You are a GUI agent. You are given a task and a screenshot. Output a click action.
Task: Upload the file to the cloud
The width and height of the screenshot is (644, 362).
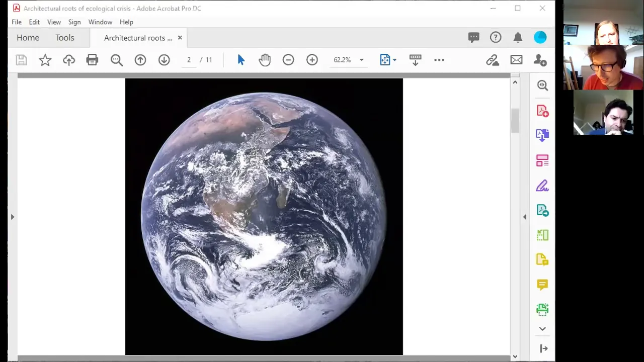(x=69, y=60)
